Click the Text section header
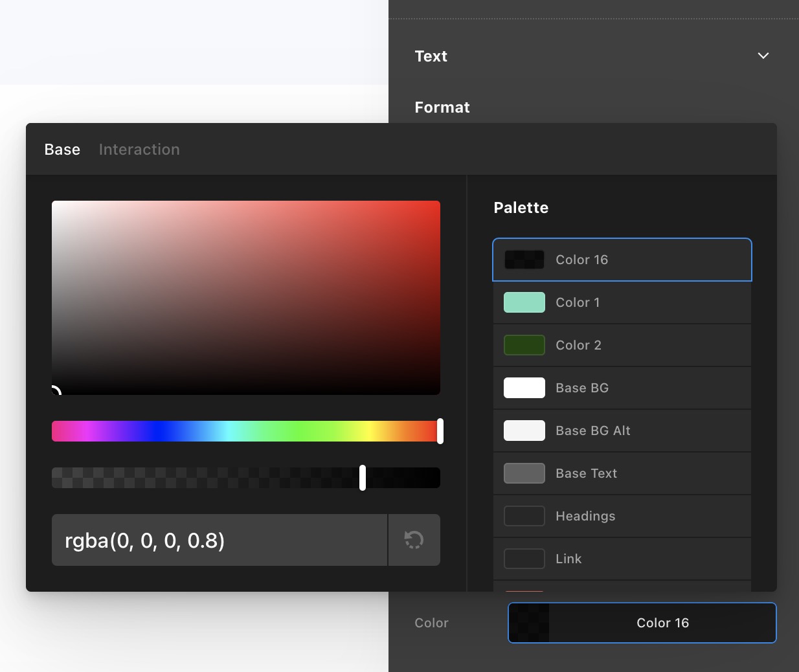The image size is (799, 672). coord(431,56)
